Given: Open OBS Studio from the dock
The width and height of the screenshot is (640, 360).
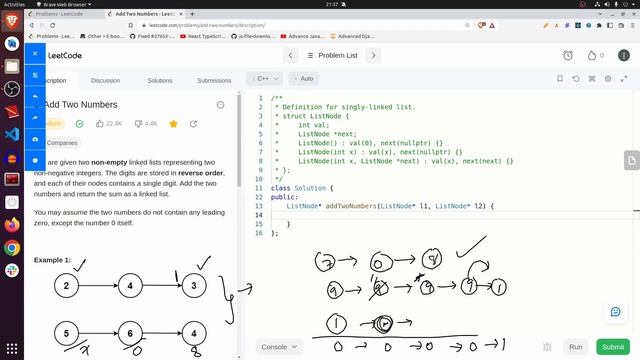Looking at the screenshot, I should pos(12,89).
